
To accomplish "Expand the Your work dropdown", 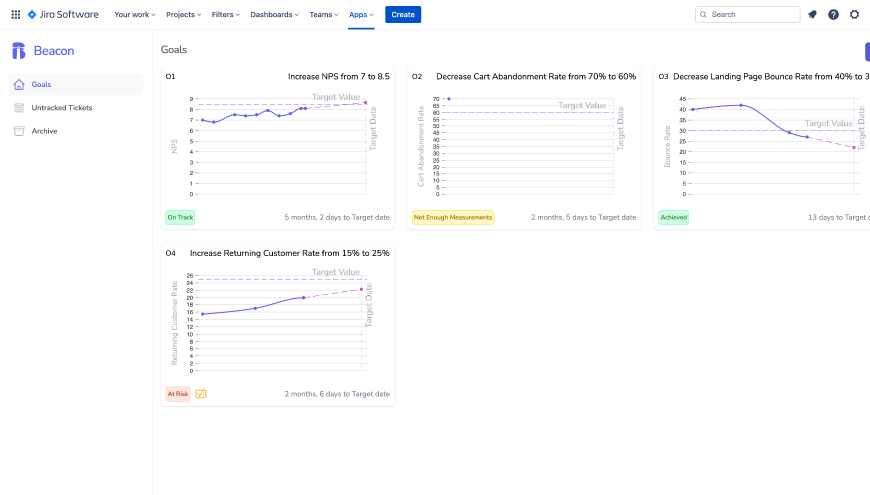I will click(135, 15).
